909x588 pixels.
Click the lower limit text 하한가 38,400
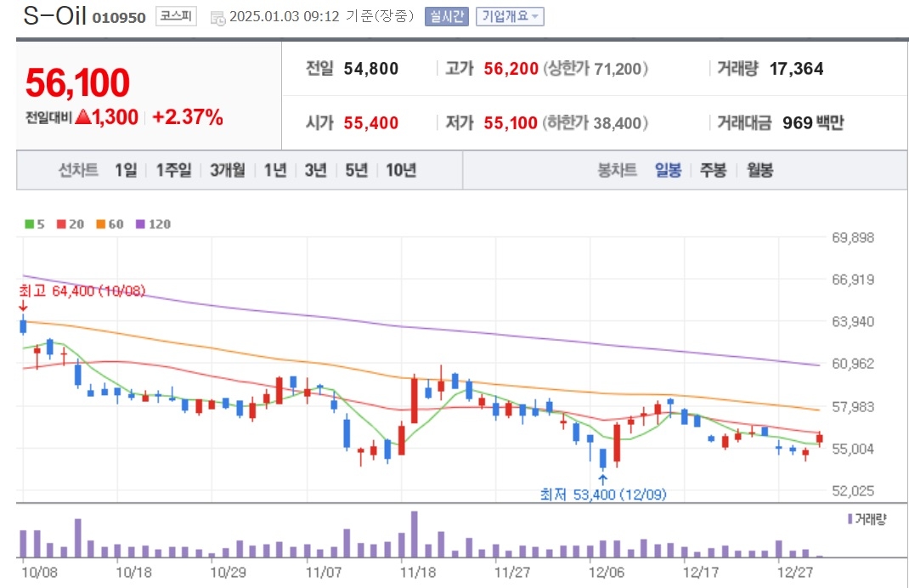tap(596, 123)
